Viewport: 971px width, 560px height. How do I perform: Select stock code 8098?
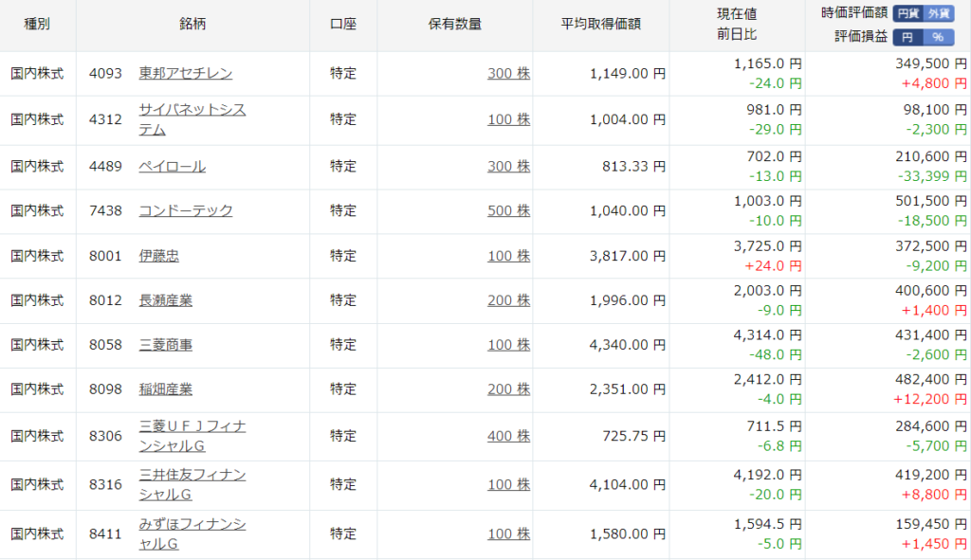pyautogui.click(x=105, y=389)
